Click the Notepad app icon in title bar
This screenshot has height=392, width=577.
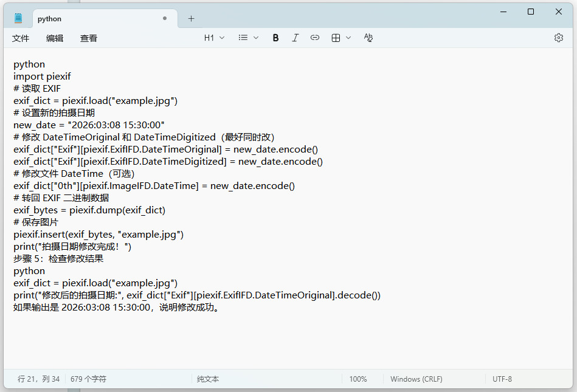(18, 19)
